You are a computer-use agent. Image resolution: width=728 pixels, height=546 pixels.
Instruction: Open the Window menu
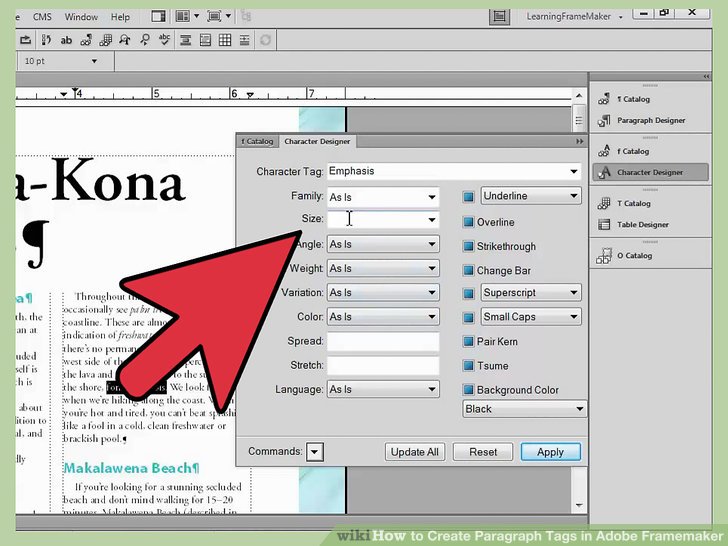[x=81, y=17]
